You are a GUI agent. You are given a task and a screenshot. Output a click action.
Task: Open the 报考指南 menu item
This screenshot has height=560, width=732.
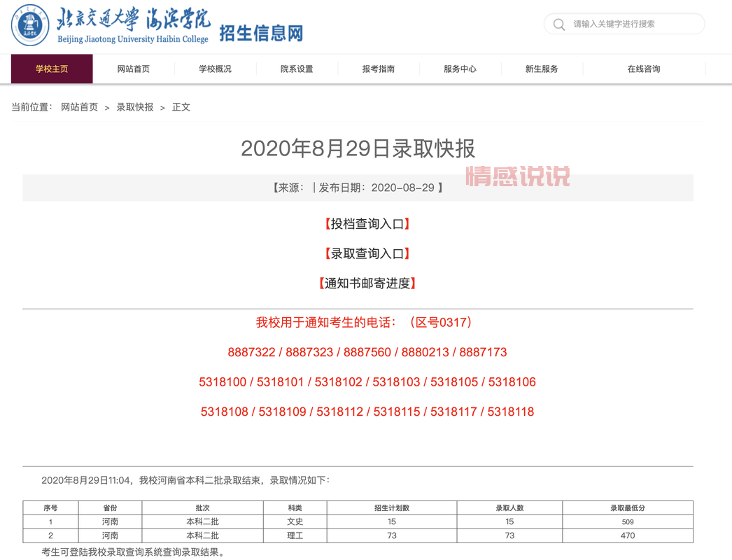(379, 69)
